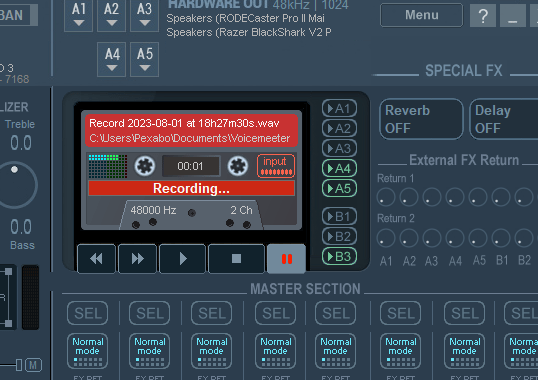Image resolution: width=538 pixels, height=380 pixels.
Task: Select the seventh master bus SEL button
Action: [x=465, y=313]
